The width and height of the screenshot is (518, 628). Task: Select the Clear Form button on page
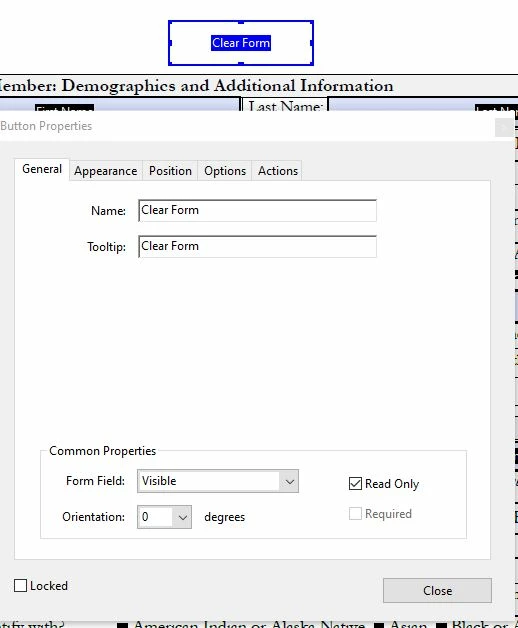pos(241,43)
